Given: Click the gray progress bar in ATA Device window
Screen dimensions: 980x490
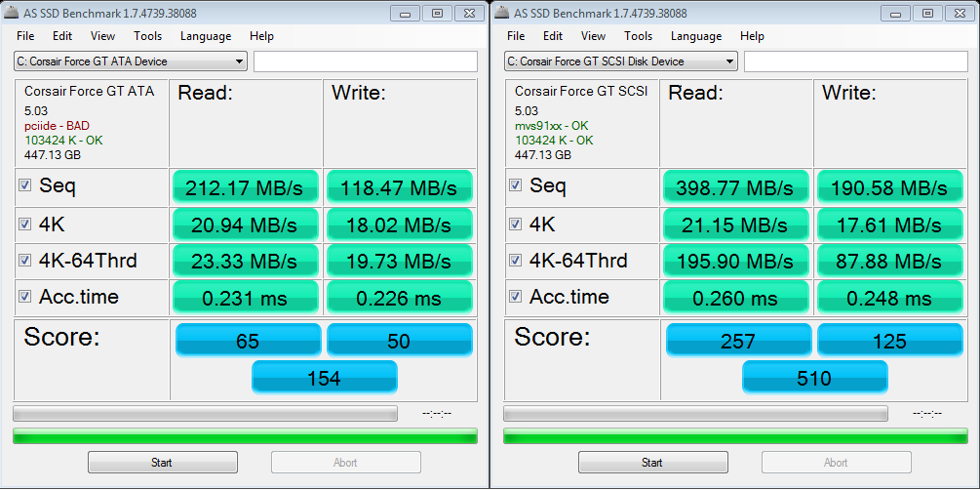Looking at the screenshot, I should (205, 414).
